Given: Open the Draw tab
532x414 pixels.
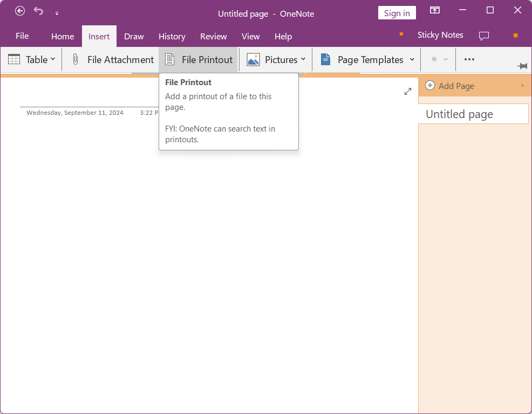Looking at the screenshot, I should point(134,36).
